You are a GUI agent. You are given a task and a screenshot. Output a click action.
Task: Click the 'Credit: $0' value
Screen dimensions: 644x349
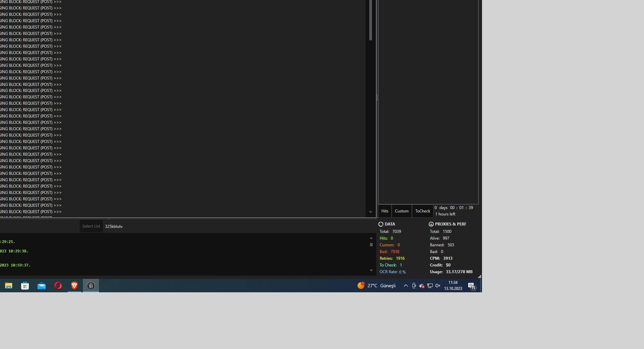[x=440, y=265]
